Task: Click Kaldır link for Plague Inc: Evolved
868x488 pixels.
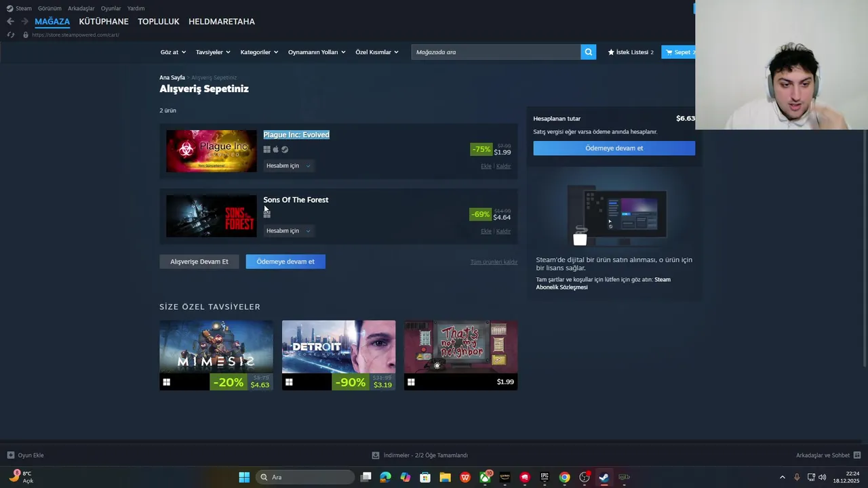Action: coord(503,166)
